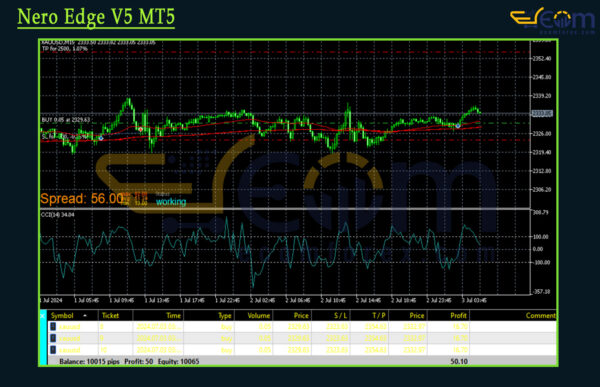This screenshot has width=600, height=387.
Task: Sort positions by the Type column
Action: click(x=225, y=315)
